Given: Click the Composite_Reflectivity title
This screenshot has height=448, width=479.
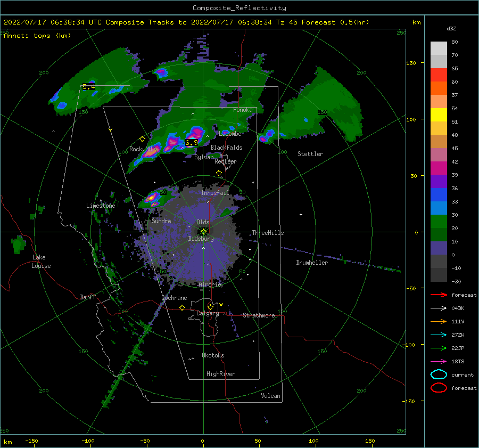Looking at the screenshot, I should pos(240,8).
